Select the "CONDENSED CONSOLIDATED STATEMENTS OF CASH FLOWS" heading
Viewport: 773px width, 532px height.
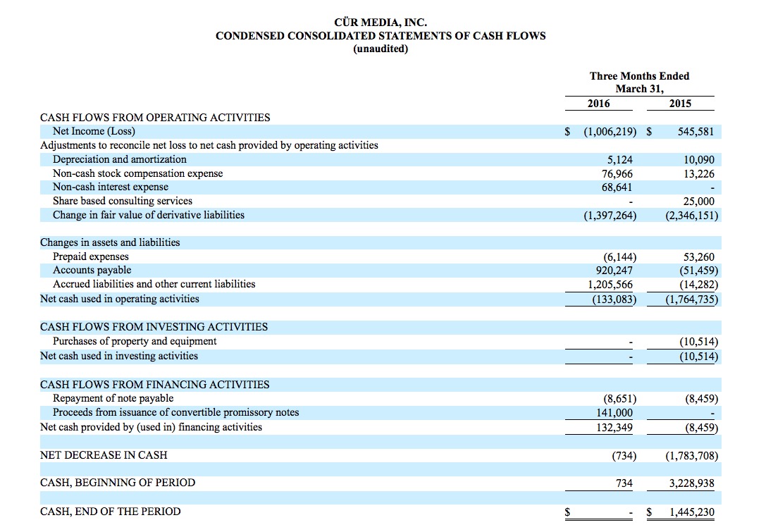pos(381,35)
